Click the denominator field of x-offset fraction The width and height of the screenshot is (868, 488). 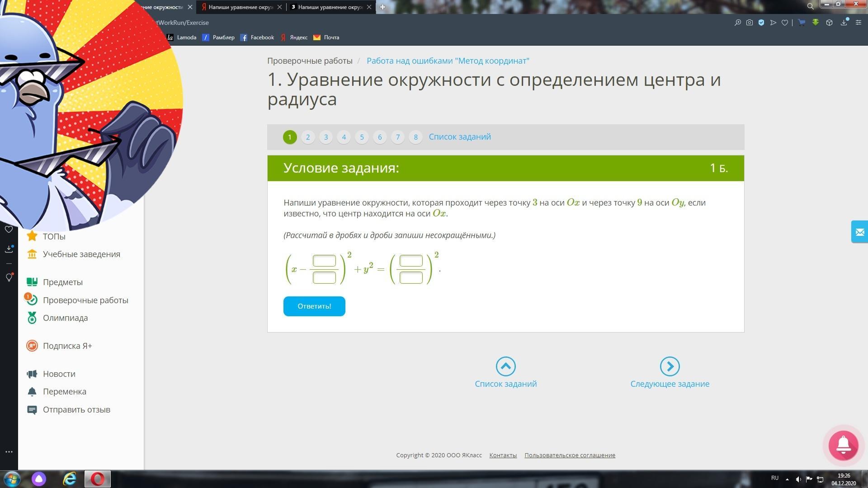pos(324,277)
